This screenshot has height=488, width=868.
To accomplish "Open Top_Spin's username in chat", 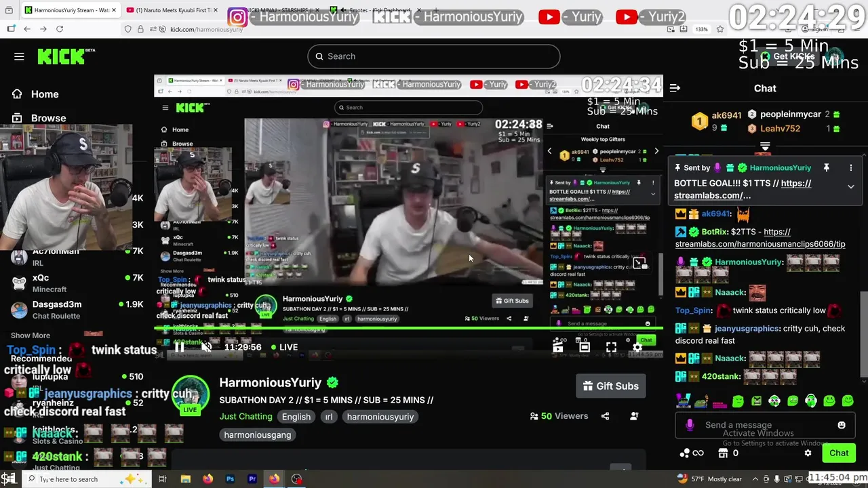I will point(693,310).
